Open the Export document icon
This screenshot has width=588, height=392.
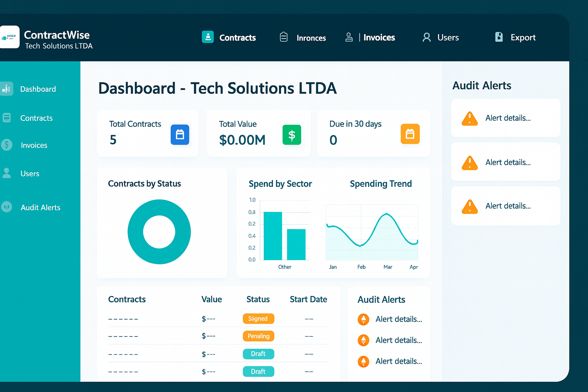(x=498, y=37)
